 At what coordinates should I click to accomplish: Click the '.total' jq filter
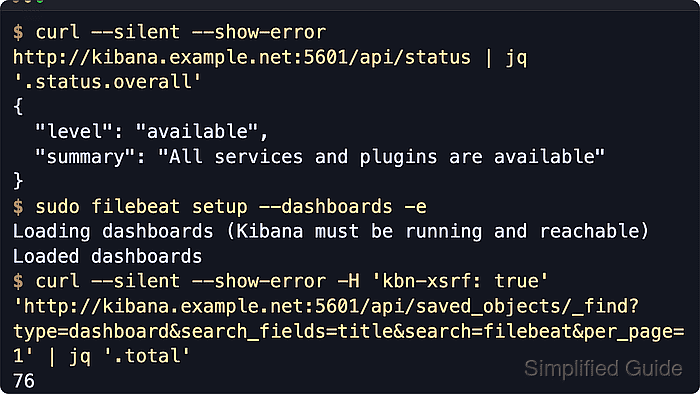[147, 356]
